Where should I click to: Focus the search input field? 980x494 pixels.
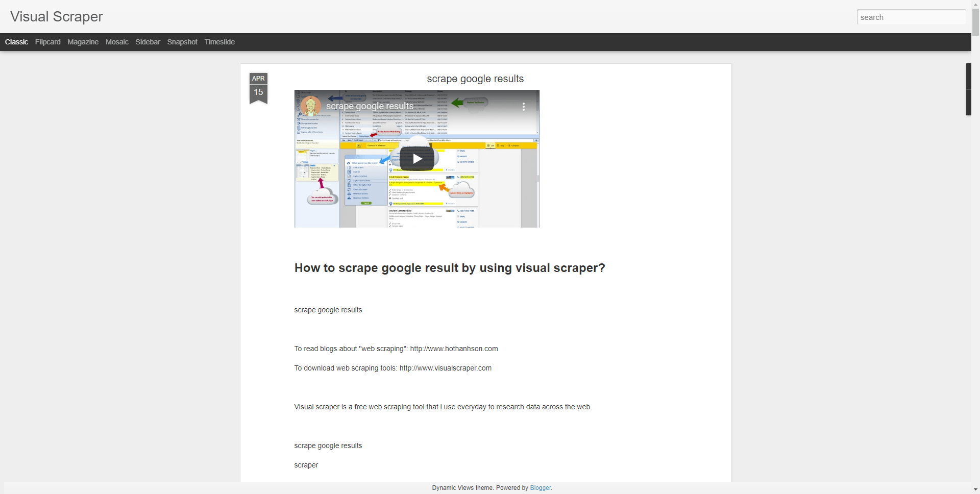tap(911, 17)
